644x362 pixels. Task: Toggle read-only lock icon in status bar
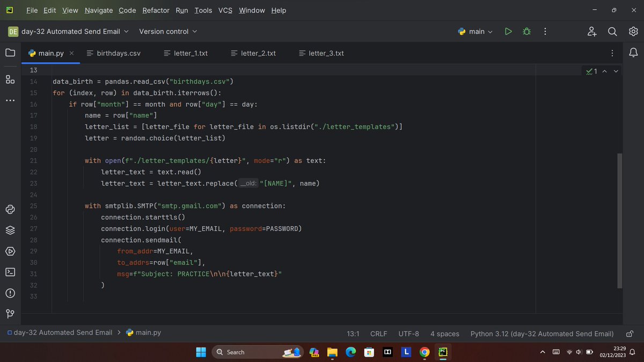point(631,334)
